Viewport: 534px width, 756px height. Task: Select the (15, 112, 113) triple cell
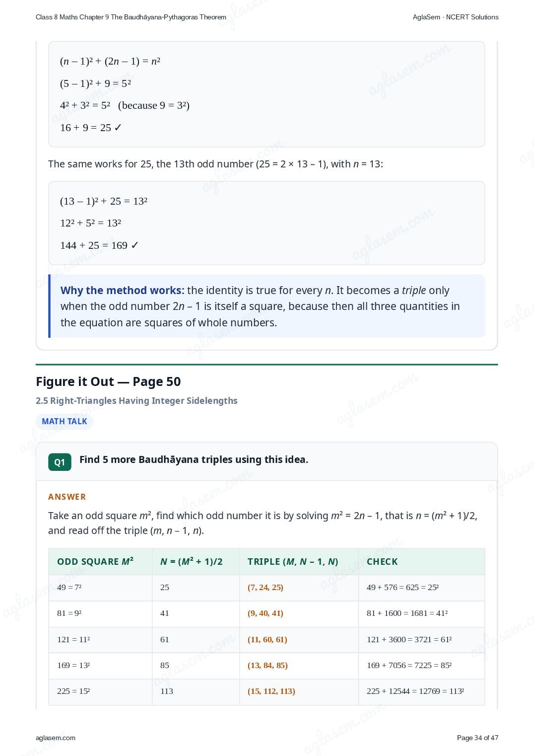tap(271, 691)
